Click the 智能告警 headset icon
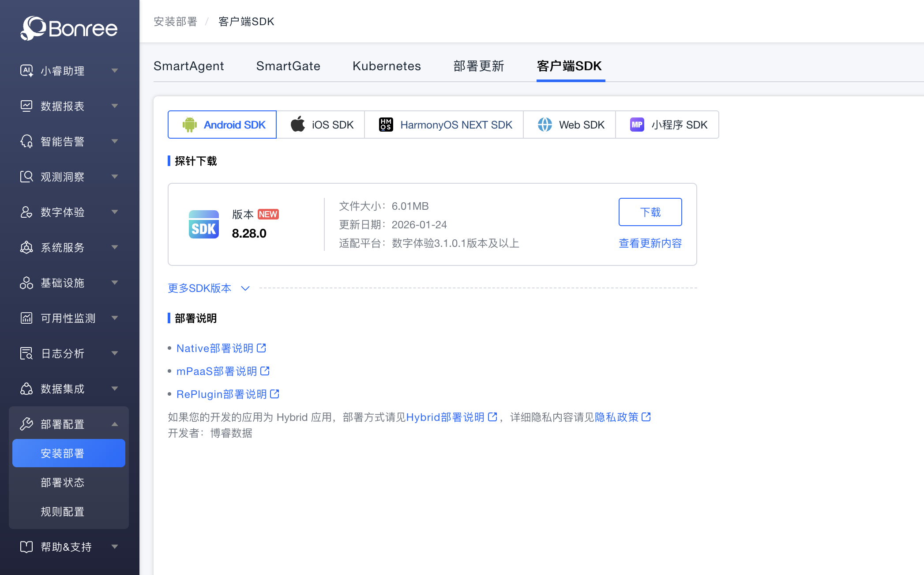The height and width of the screenshot is (575, 924). 26,141
